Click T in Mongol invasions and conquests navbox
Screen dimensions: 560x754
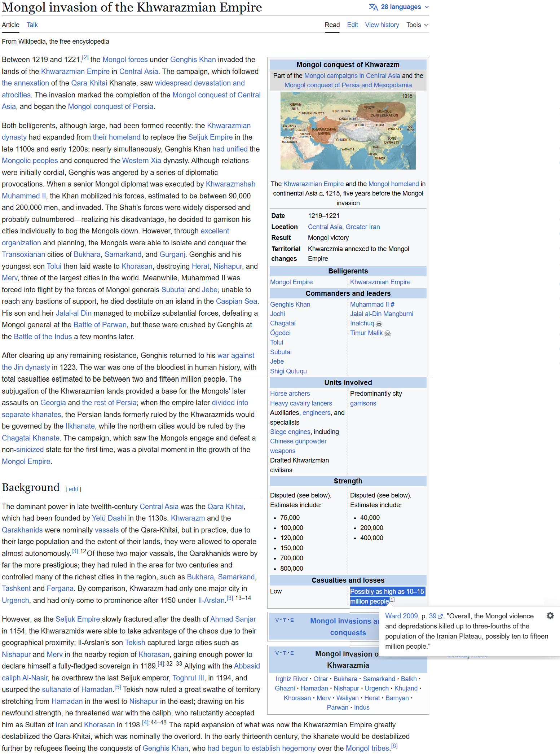285,620
